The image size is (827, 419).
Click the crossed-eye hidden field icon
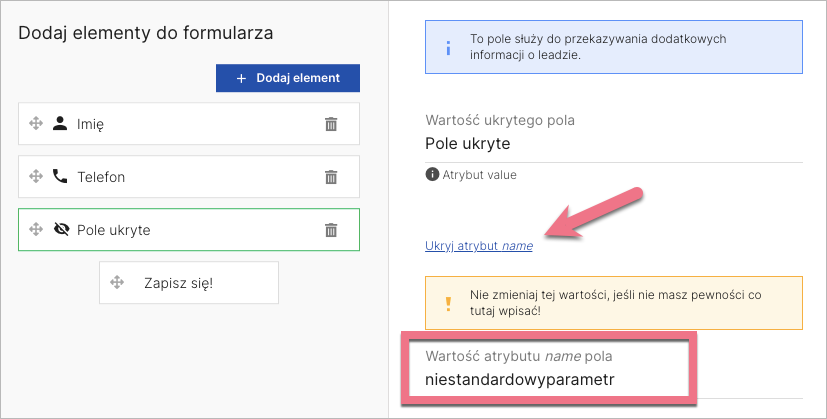pyautogui.click(x=60, y=230)
